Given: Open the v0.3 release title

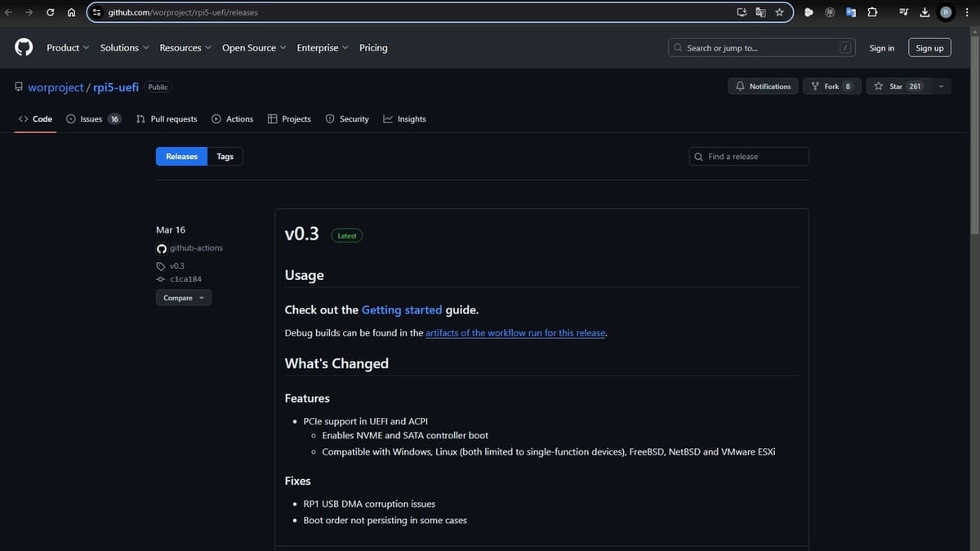Looking at the screenshot, I should coord(301,234).
